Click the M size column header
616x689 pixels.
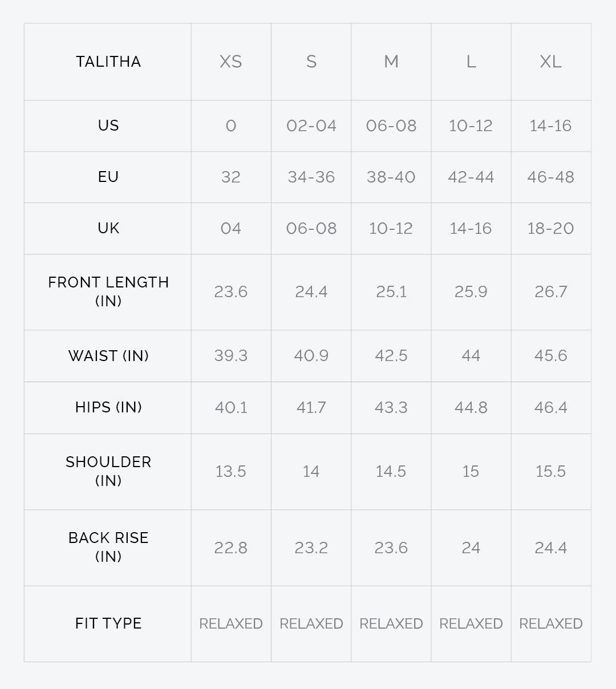click(x=391, y=62)
